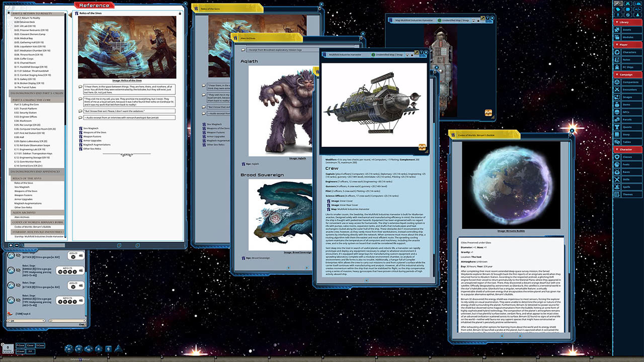Click the lock icon on the Relics window
Screen dimensions: 644x362
point(180,14)
